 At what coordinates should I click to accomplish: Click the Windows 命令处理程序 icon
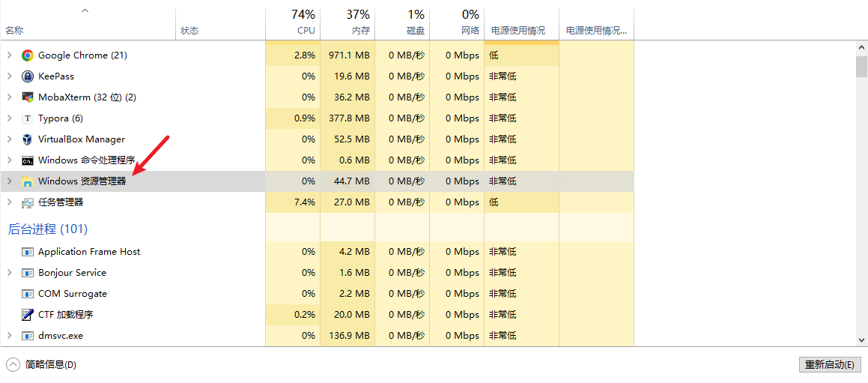point(28,160)
